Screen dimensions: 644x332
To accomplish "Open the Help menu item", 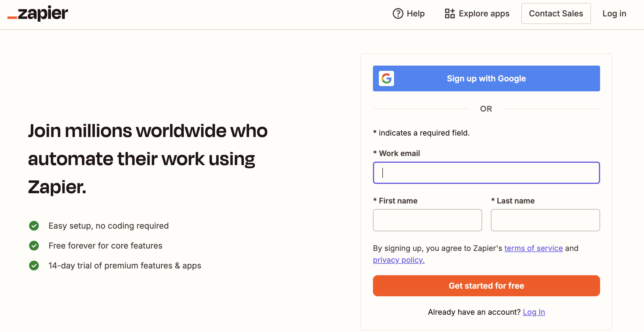I will 415,13.
